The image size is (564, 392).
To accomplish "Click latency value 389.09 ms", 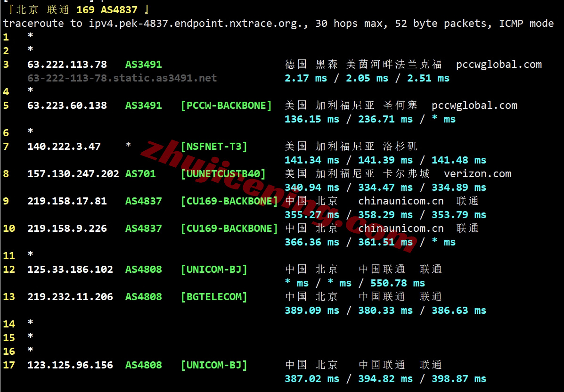I will [x=312, y=310].
